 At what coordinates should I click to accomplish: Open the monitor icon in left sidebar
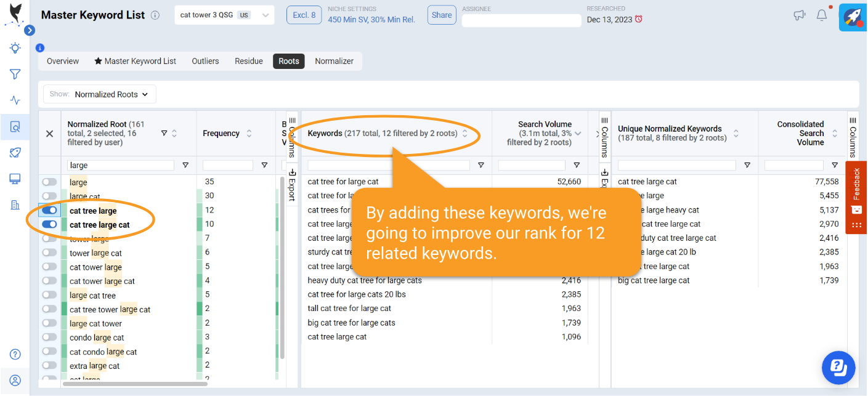[15, 179]
